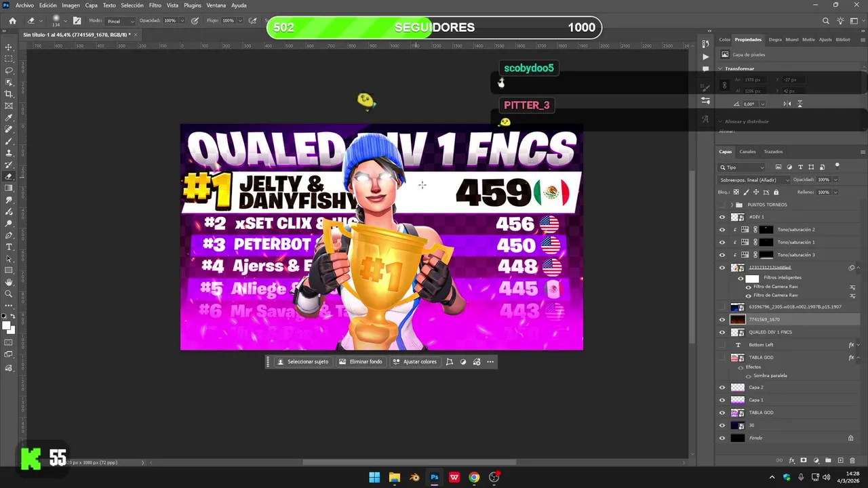Open Photoshop from Windows taskbar
This screenshot has height=488, width=868.
434,477
